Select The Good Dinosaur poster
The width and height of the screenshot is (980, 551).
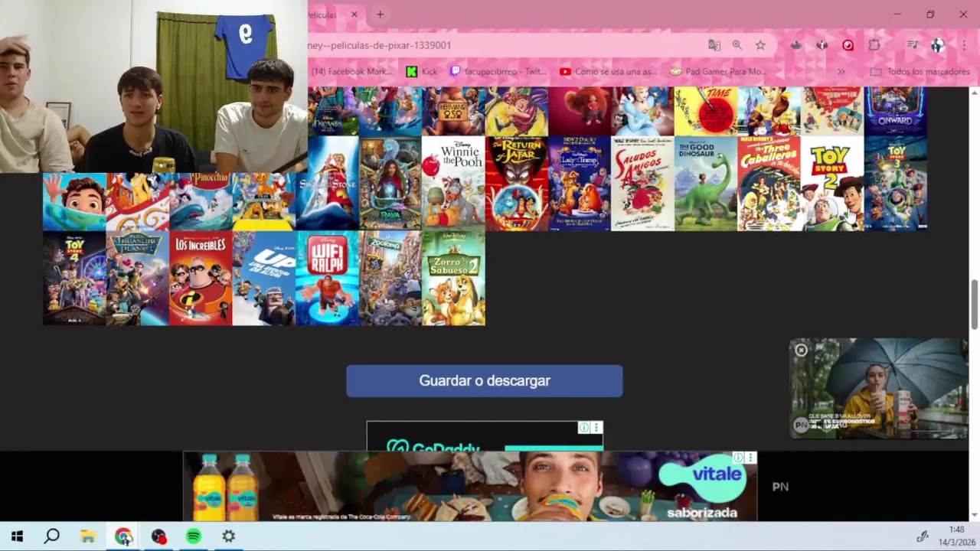point(706,183)
